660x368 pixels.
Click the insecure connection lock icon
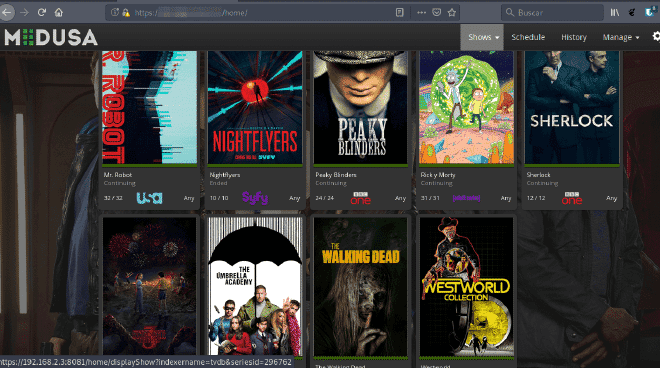[126, 13]
